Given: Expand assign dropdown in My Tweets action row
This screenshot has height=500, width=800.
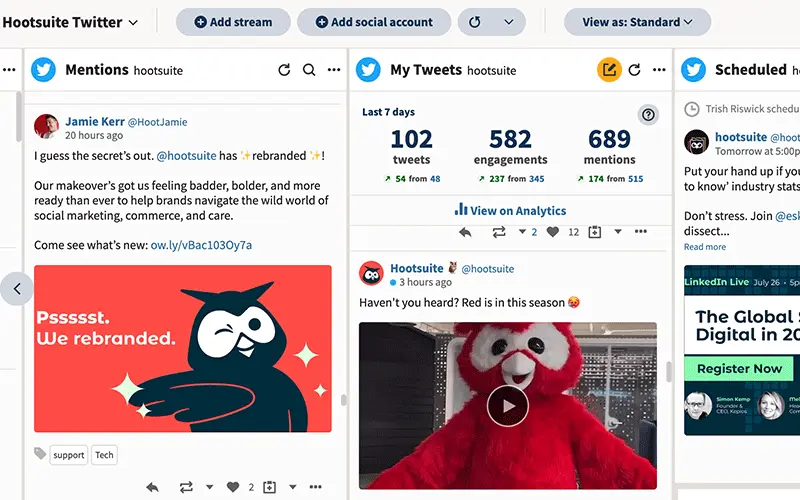Looking at the screenshot, I should pos(618,232).
